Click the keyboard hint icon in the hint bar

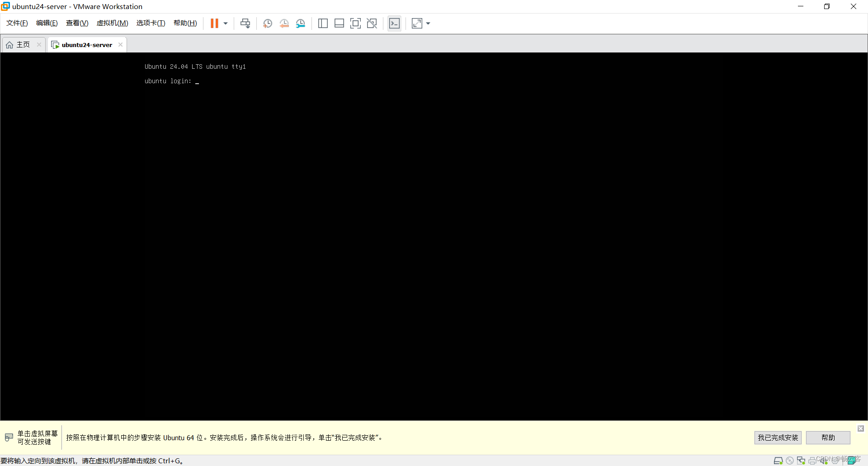tap(9, 437)
